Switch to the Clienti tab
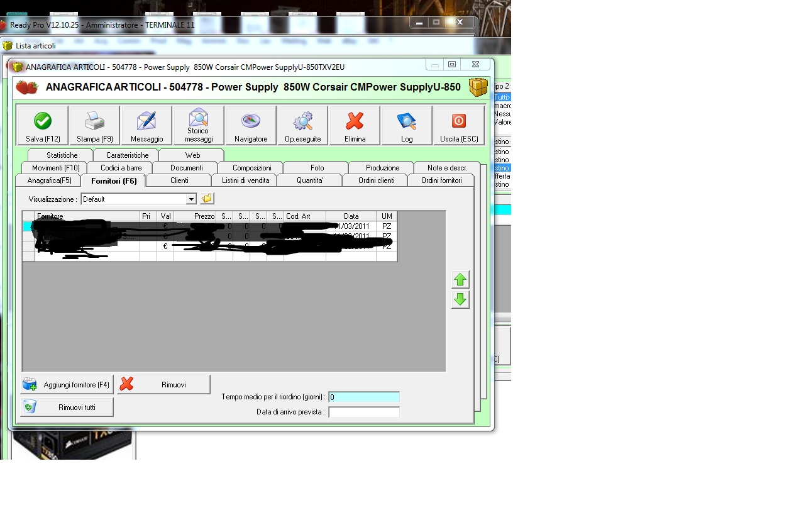Image resolution: width=789 pixels, height=532 pixels. 179,180
